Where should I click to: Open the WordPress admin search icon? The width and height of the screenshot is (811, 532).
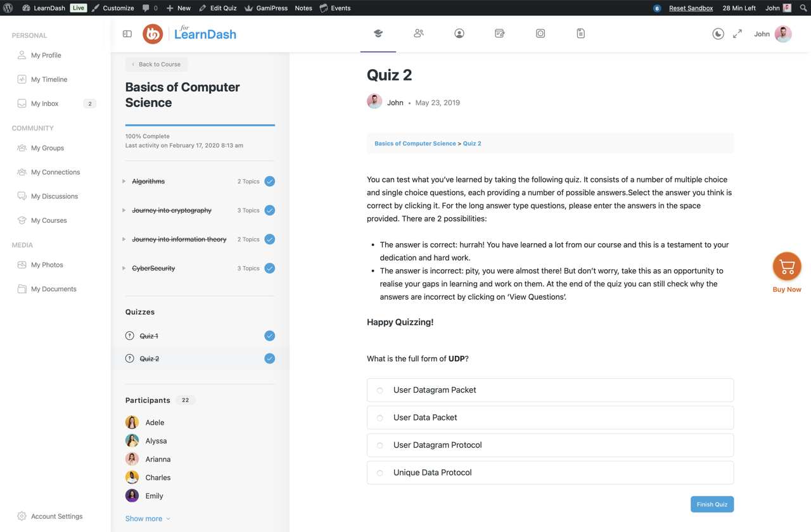(803, 8)
